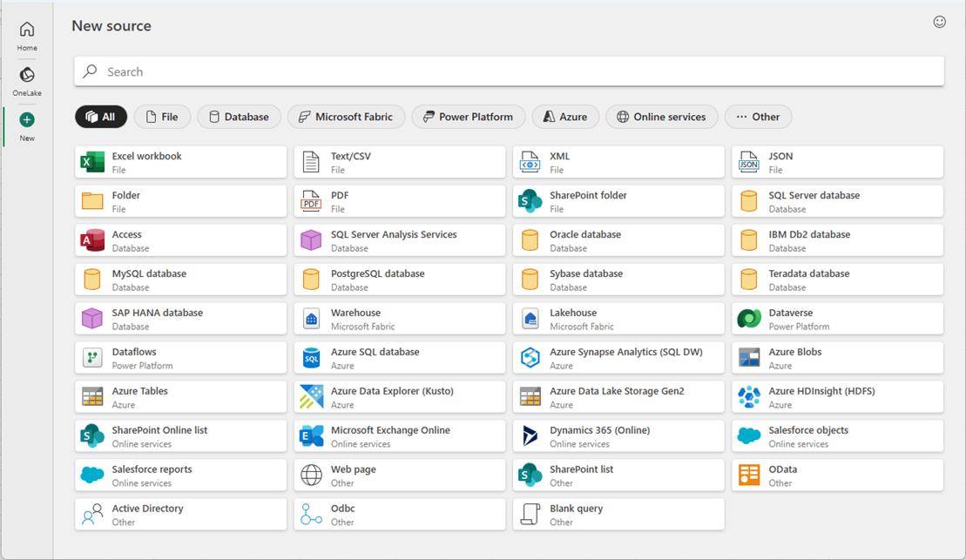966x560 pixels.
Task: Click the Active Directory icon
Action: [x=92, y=514]
